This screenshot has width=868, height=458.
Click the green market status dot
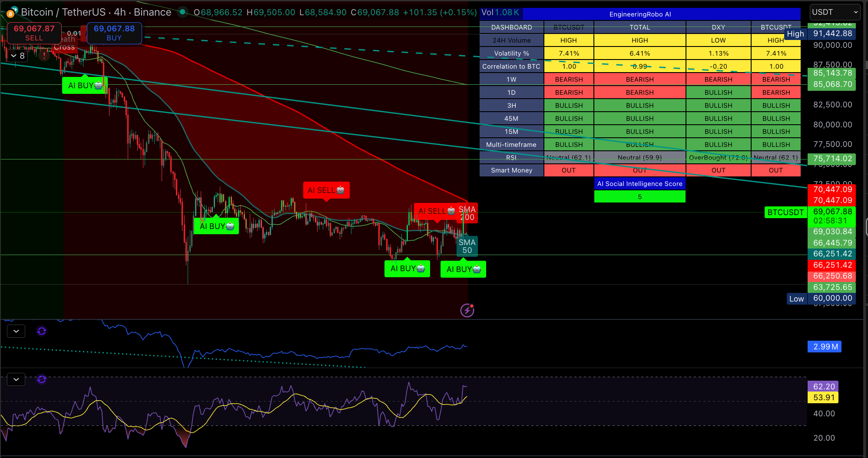pos(183,12)
